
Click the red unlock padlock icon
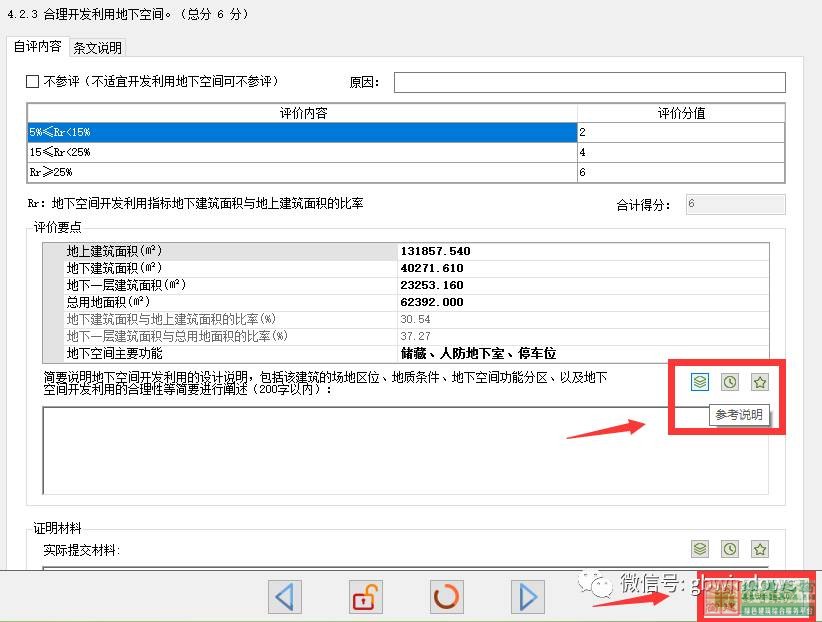click(x=366, y=597)
